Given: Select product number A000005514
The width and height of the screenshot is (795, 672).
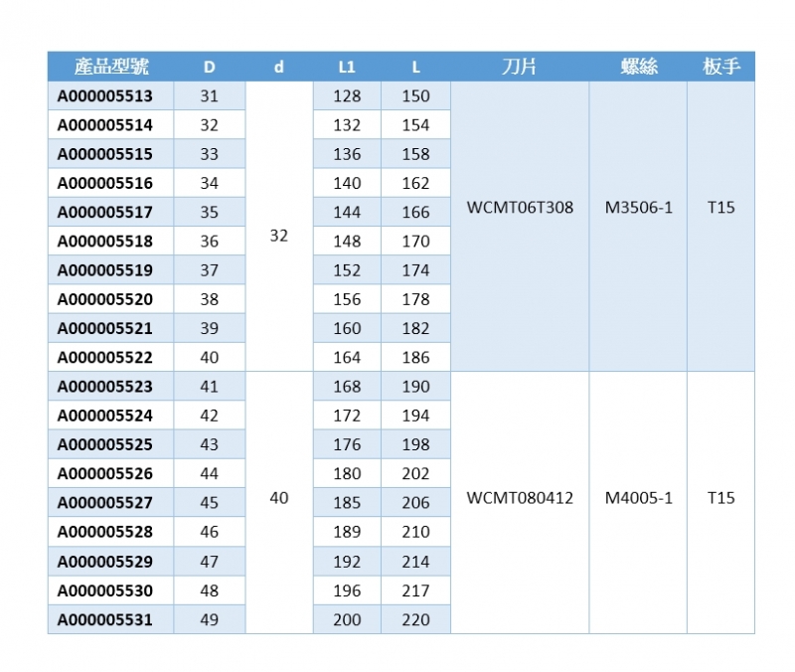Looking at the screenshot, I should (x=105, y=125).
